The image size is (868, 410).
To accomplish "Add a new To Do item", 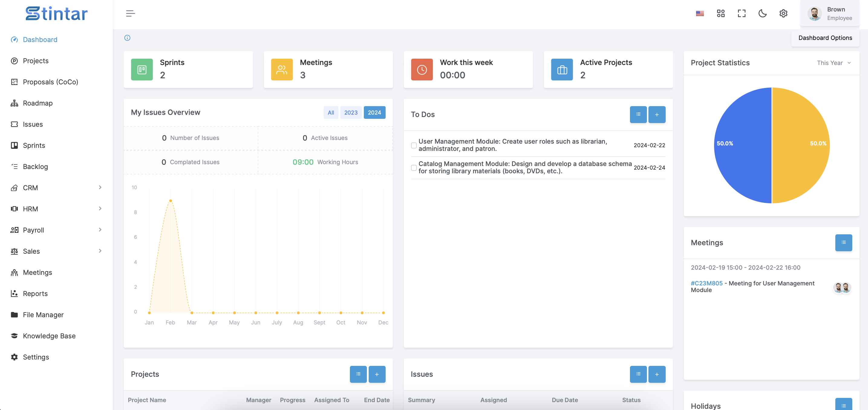I will (x=656, y=115).
